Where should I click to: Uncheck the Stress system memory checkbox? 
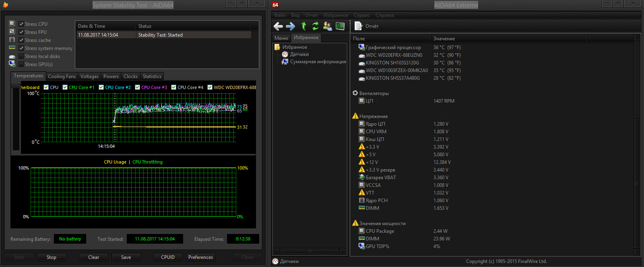coord(21,48)
